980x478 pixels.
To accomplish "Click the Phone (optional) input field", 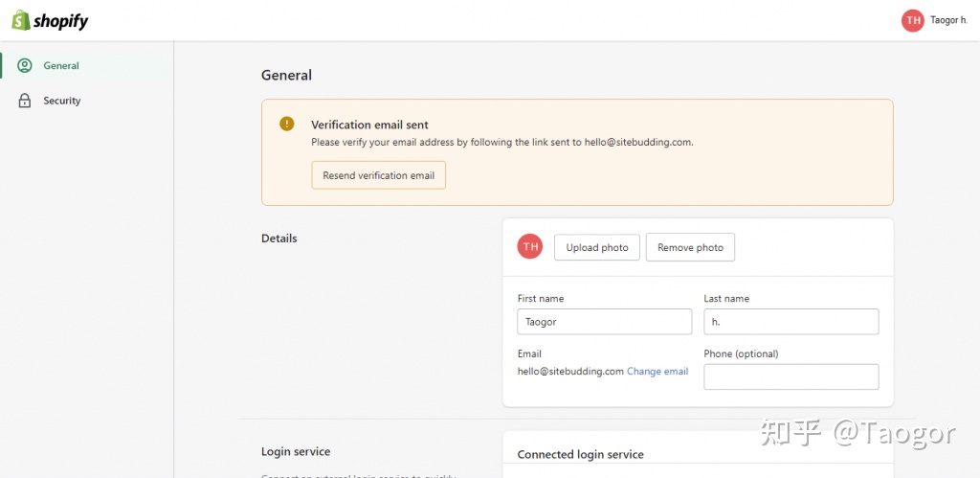I will coord(791,376).
